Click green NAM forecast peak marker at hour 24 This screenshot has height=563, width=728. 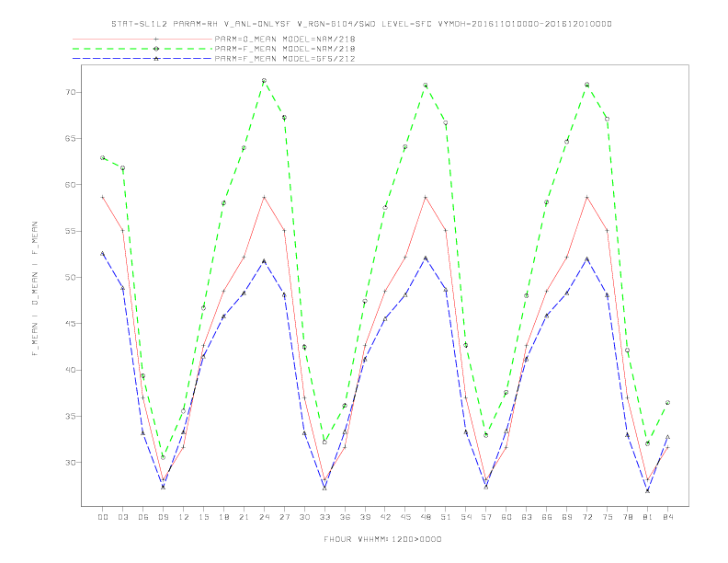[x=264, y=80]
